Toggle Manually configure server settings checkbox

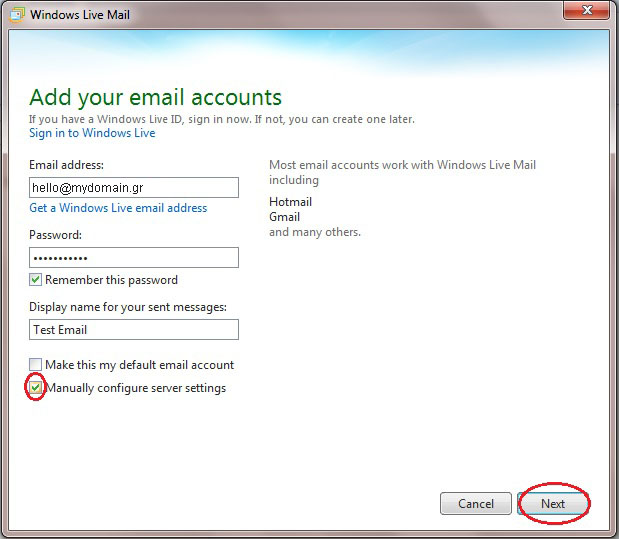pyautogui.click(x=35, y=387)
